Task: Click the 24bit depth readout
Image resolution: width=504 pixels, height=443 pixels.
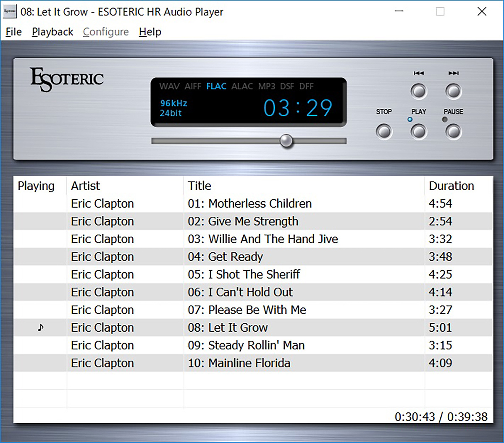Action: pos(171,113)
